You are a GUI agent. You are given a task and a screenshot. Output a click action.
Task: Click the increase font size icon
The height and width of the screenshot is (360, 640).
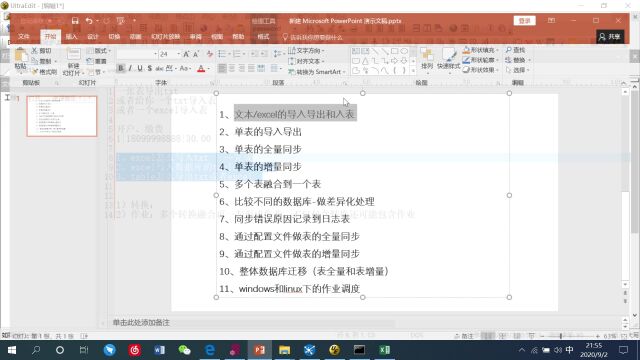click(186, 54)
